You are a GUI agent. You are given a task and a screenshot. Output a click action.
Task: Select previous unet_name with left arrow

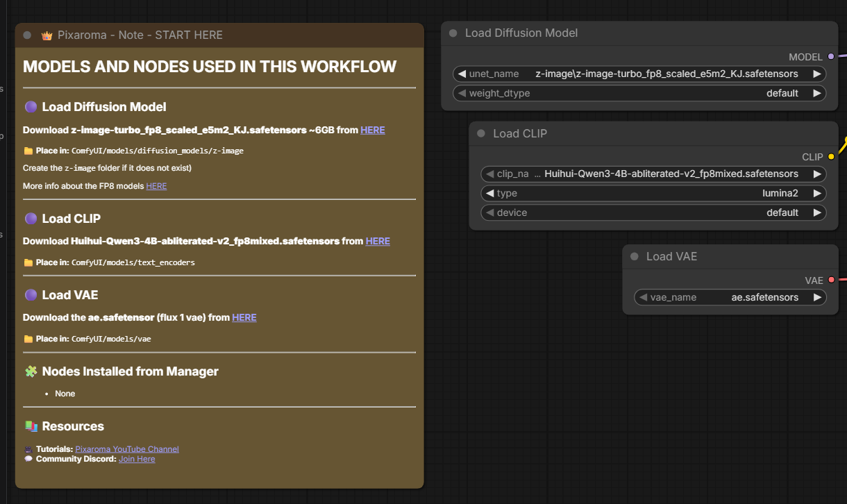(462, 74)
